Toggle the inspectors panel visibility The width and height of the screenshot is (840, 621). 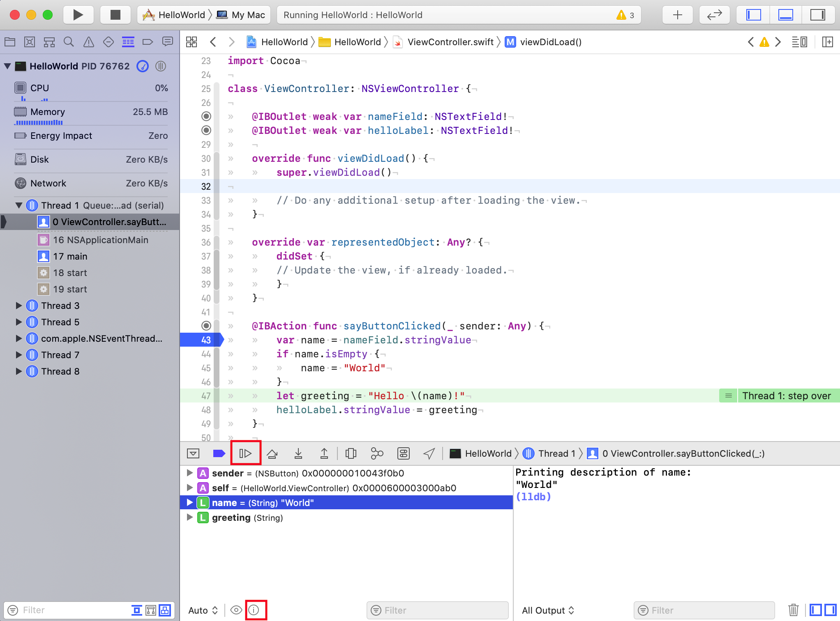coord(817,15)
